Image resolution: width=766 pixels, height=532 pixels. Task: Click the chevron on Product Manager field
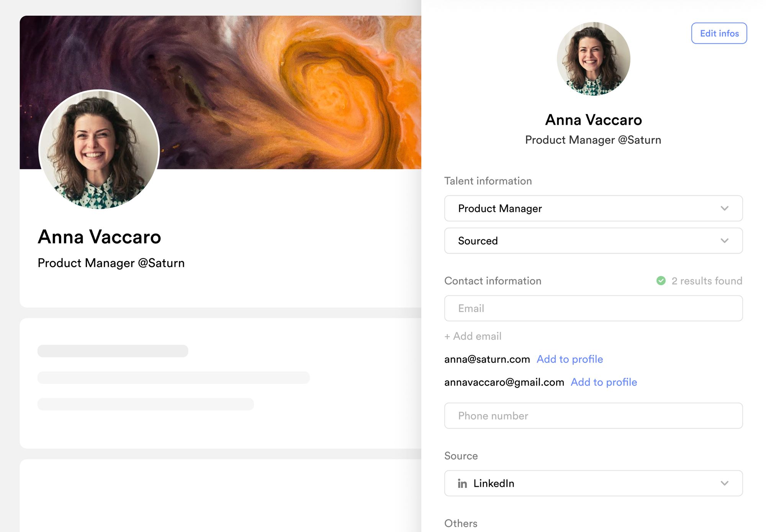[724, 208]
